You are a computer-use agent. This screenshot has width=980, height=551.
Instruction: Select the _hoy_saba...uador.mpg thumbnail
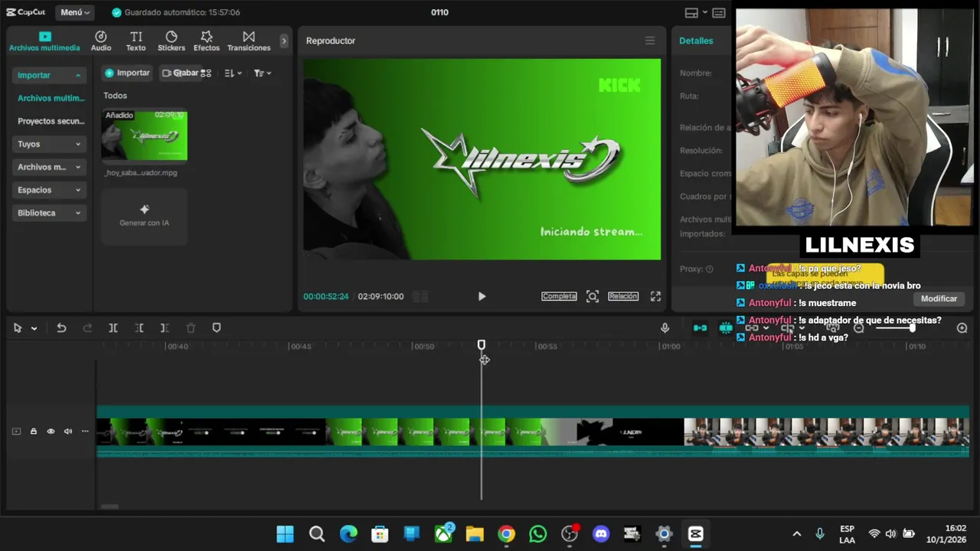pyautogui.click(x=145, y=135)
